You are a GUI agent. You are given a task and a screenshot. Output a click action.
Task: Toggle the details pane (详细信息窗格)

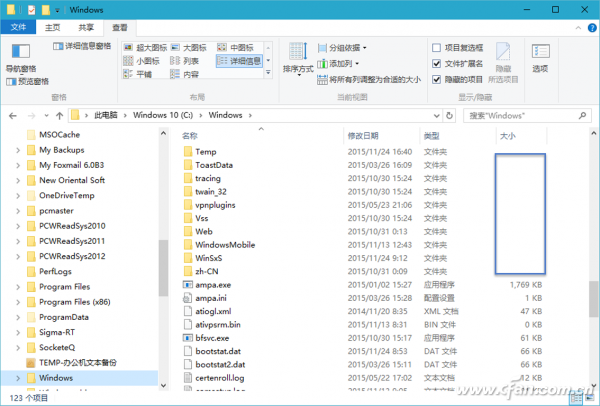(x=82, y=46)
